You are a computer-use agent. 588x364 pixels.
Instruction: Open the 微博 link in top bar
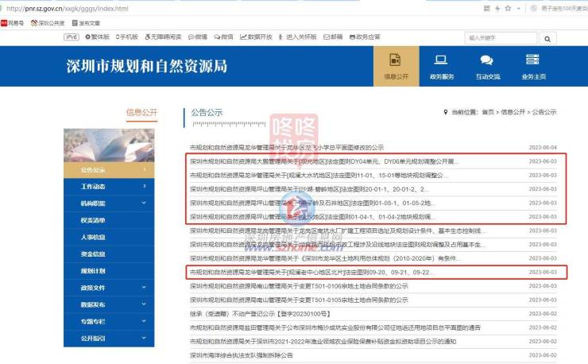199,37
